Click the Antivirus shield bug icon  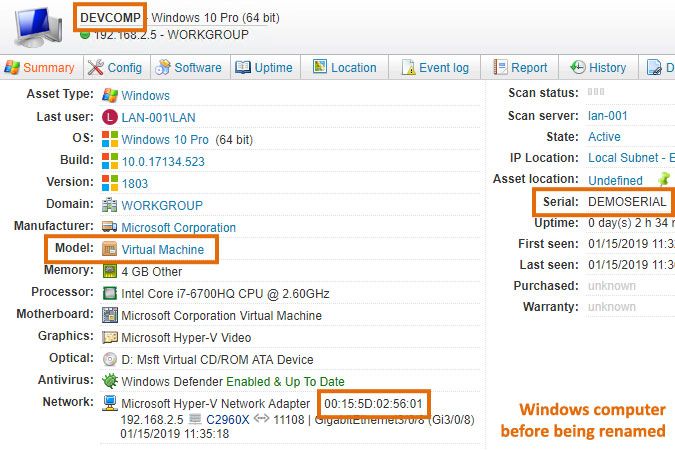110,381
